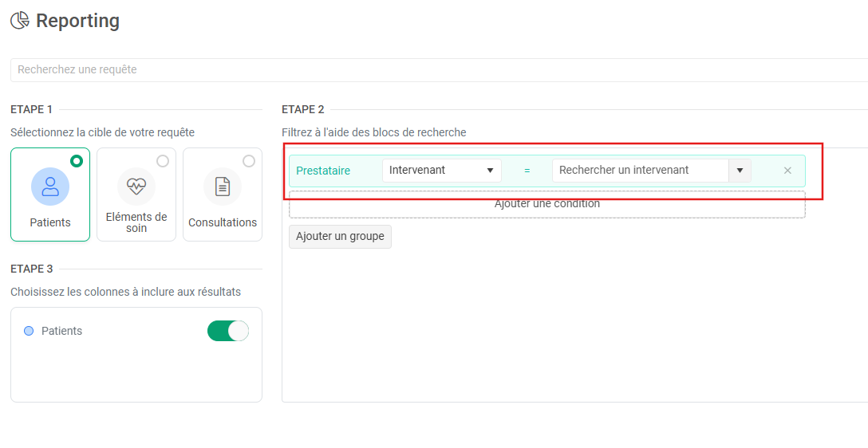Remove the Prestataire condition with the X
The height and width of the screenshot is (448, 868).
pos(787,171)
